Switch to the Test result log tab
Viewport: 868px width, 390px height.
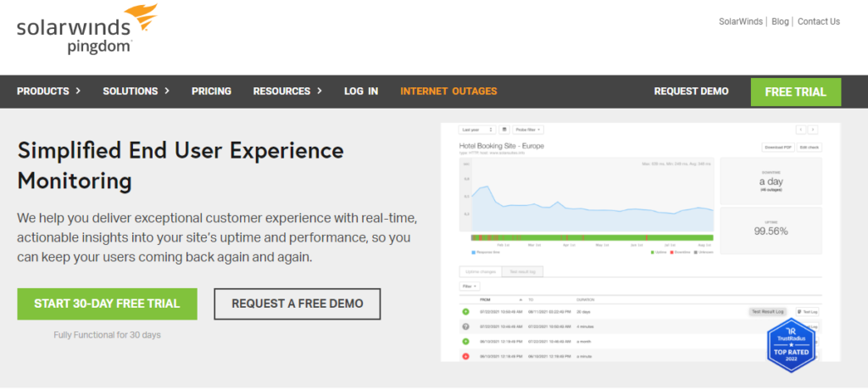[x=521, y=271]
